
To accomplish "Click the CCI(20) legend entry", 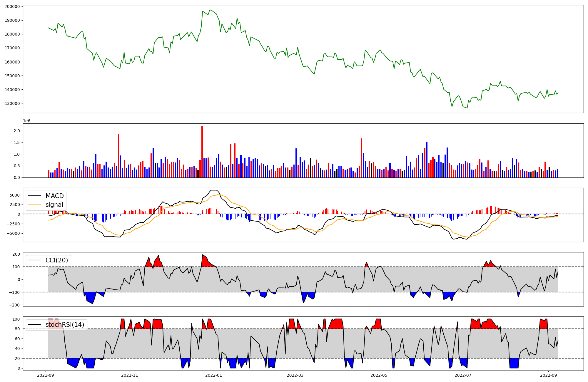I will point(56,260).
